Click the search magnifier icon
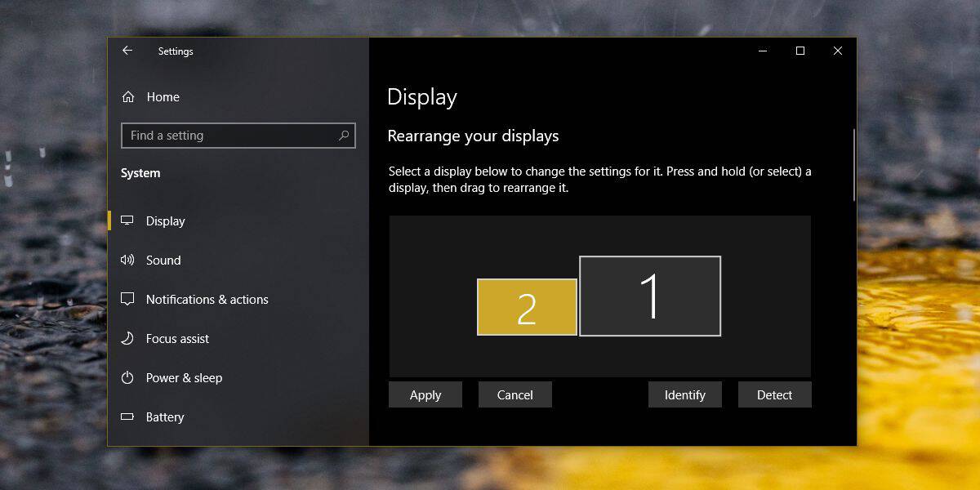The image size is (980, 490). (x=344, y=136)
